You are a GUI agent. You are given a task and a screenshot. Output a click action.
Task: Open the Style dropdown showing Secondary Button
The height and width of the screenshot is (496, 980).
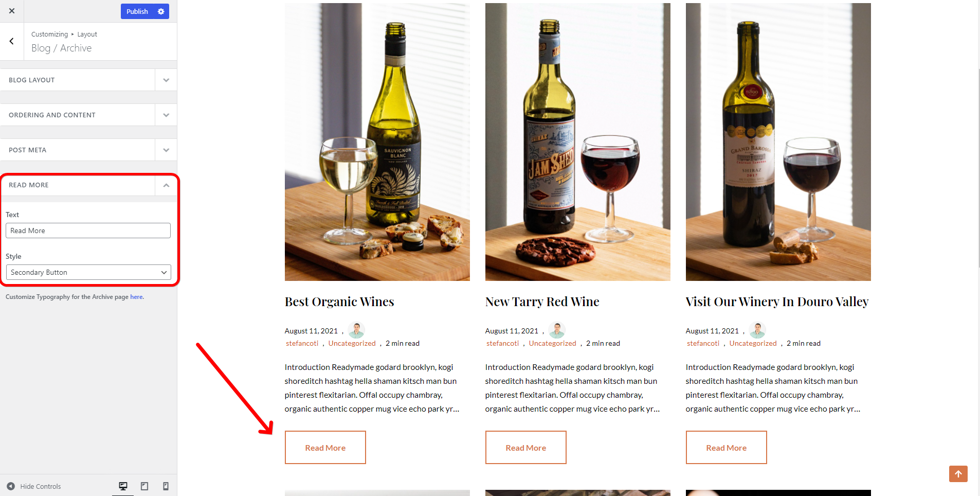click(88, 272)
